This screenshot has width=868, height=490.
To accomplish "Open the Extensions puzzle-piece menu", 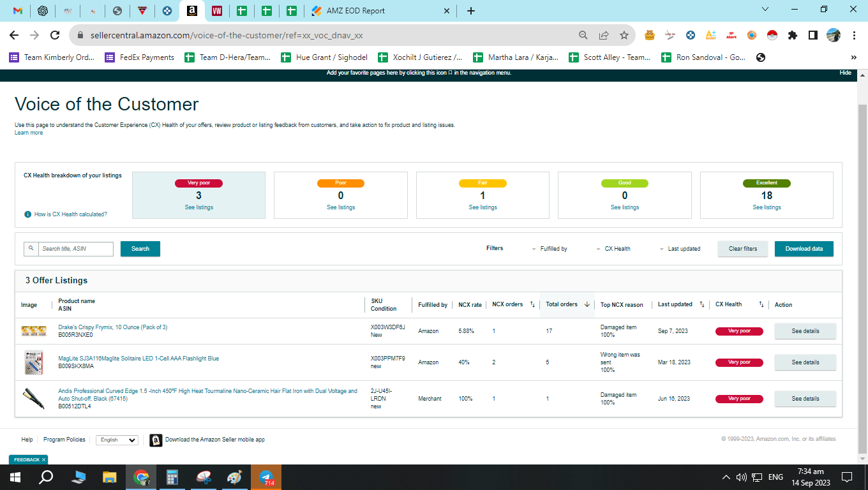I will (793, 35).
